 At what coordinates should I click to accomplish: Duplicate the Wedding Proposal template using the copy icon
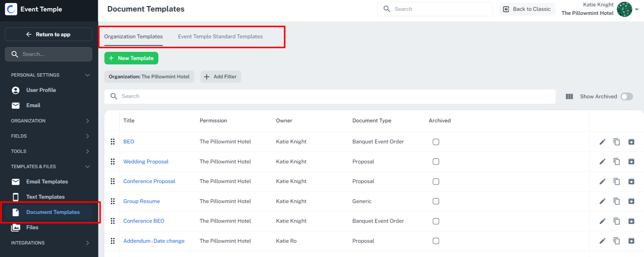click(x=617, y=162)
